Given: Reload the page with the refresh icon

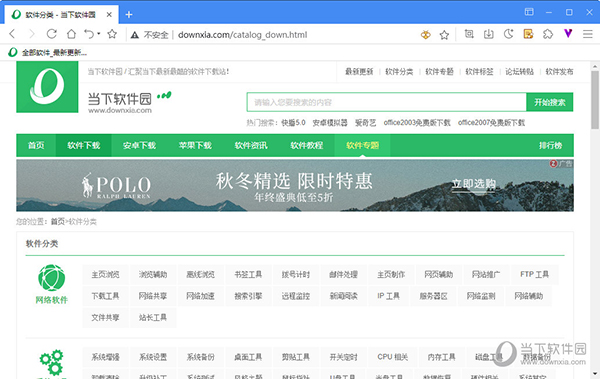Looking at the screenshot, I should (x=52, y=34).
